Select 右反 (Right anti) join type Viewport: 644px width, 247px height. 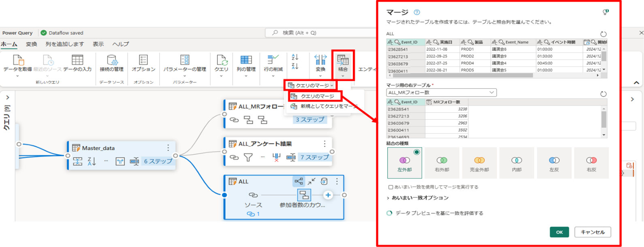coord(591,163)
